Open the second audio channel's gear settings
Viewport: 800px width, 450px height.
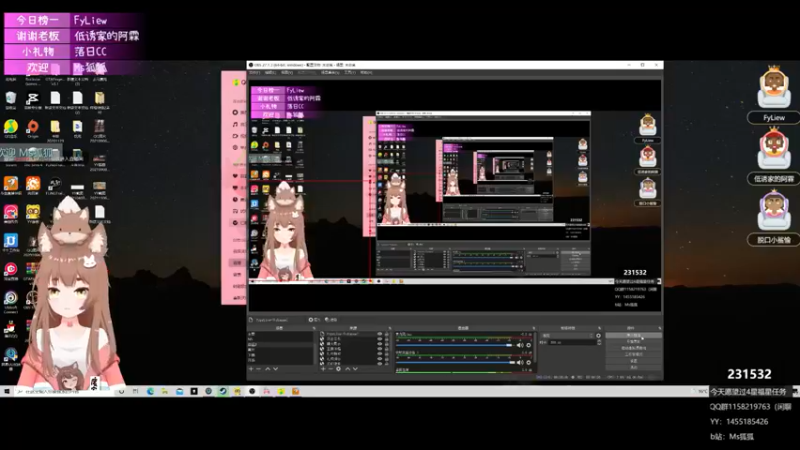529,363
